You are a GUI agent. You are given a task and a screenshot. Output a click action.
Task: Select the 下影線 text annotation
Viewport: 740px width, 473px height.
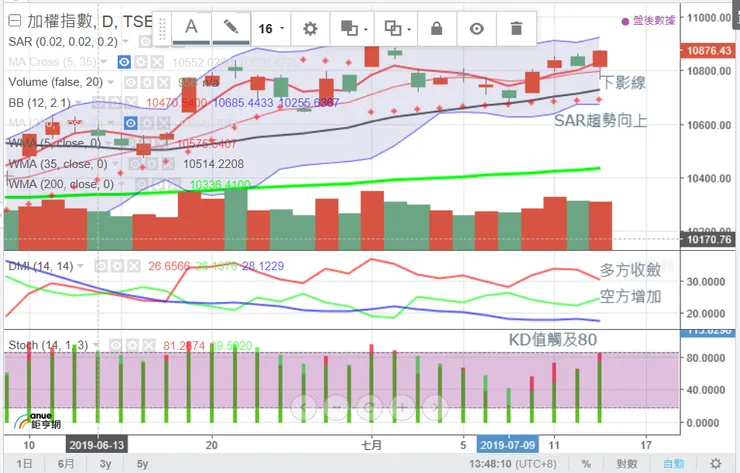[x=623, y=83]
